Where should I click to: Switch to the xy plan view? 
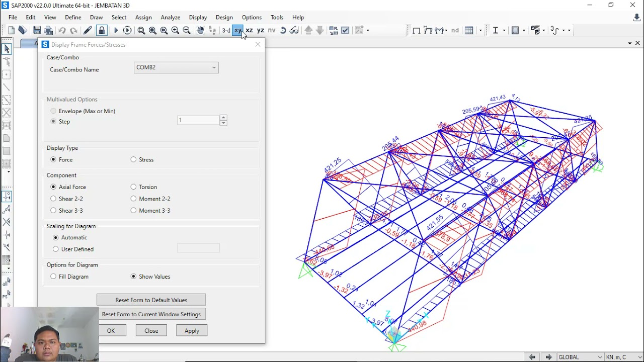tap(238, 30)
